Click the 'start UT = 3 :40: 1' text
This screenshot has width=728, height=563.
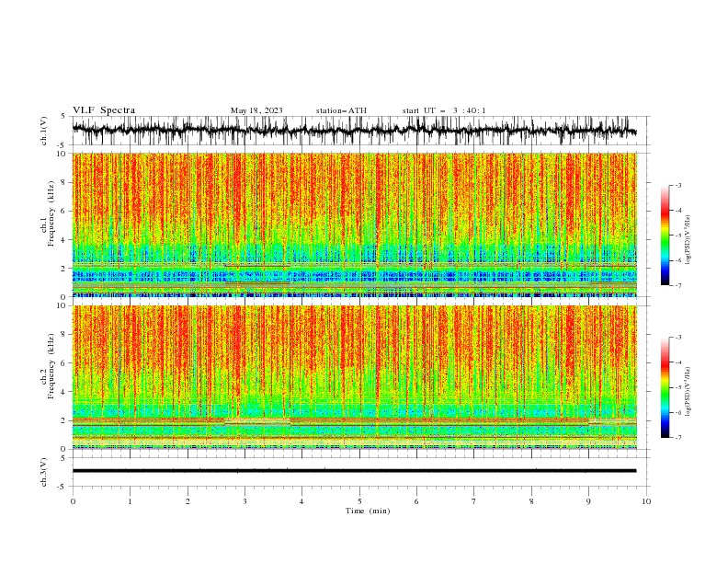(x=444, y=110)
